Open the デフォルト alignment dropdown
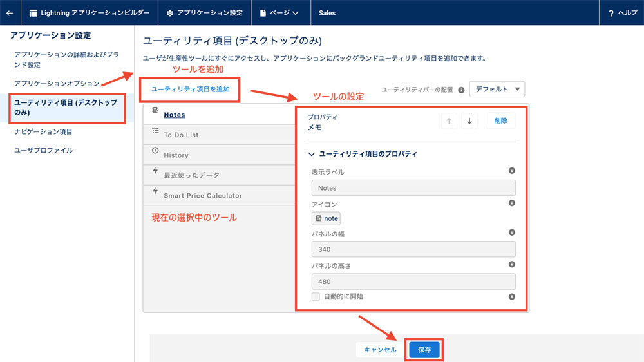Viewport: 644px width, 362px height. (x=497, y=89)
